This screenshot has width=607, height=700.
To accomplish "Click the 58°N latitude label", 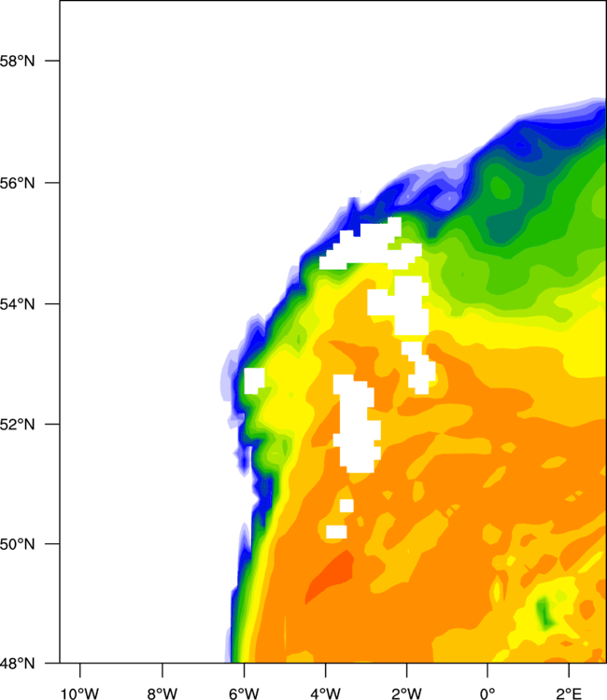I will pyautogui.click(x=17, y=61).
